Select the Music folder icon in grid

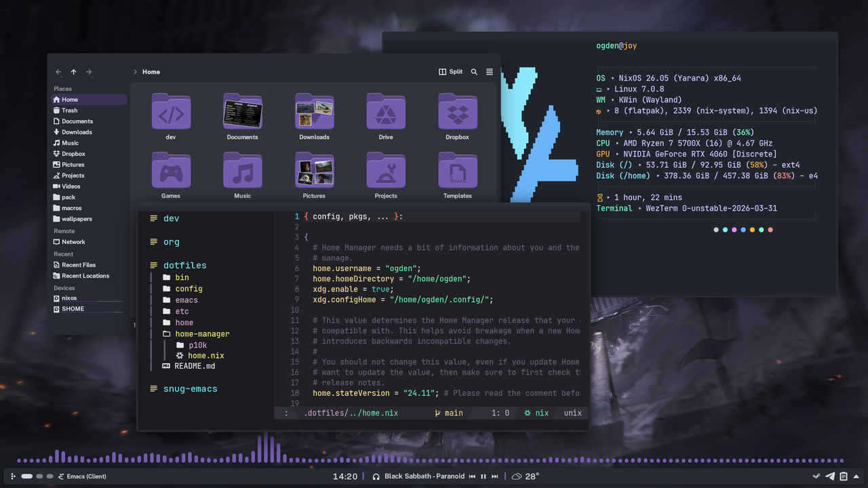(x=243, y=170)
